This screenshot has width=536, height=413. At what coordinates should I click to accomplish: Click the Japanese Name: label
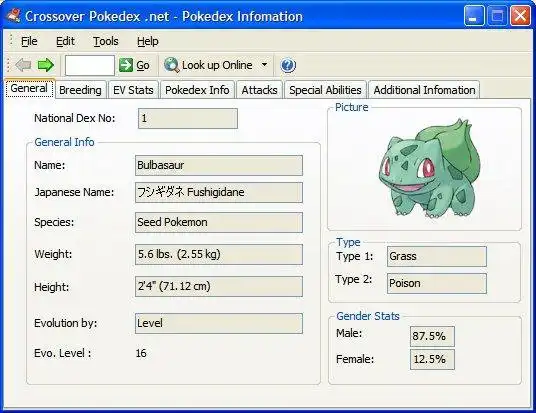click(x=74, y=192)
